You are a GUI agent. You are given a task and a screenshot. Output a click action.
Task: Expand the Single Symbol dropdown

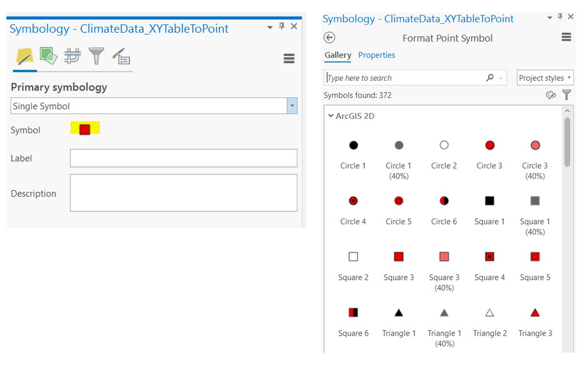(x=292, y=106)
